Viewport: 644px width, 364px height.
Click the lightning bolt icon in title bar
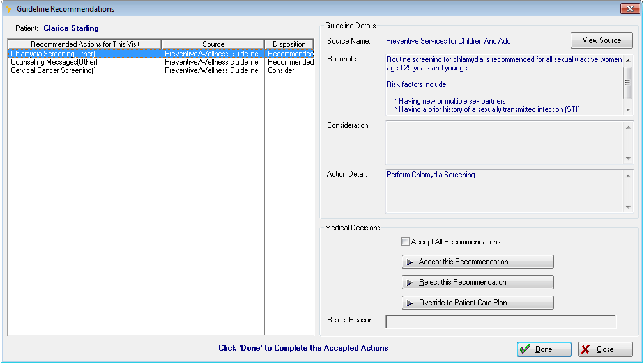[8, 9]
